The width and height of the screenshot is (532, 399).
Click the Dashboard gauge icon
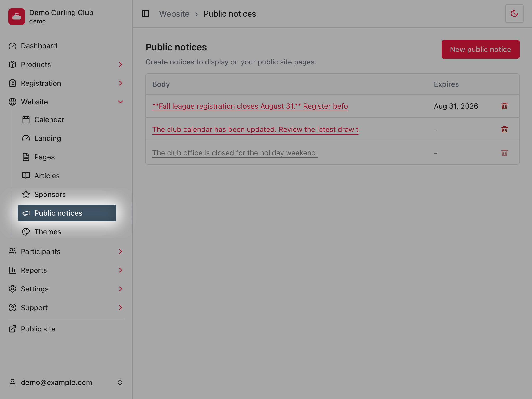click(x=12, y=46)
